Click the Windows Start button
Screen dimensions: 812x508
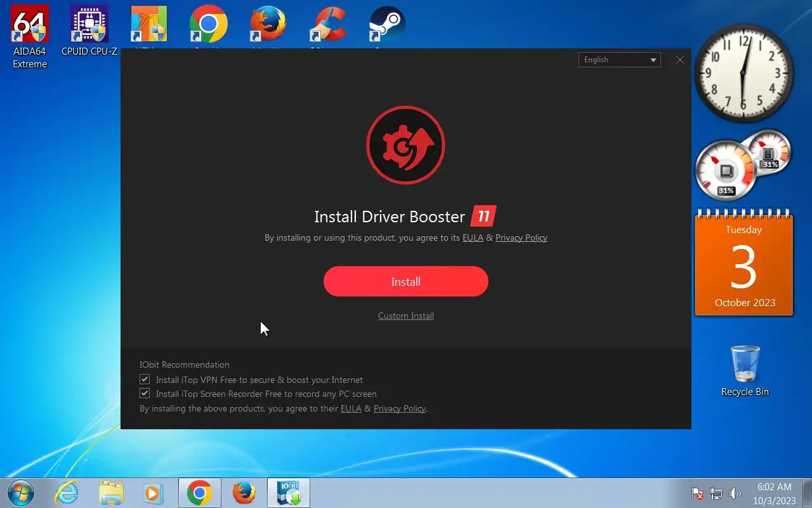coord(21,493)
